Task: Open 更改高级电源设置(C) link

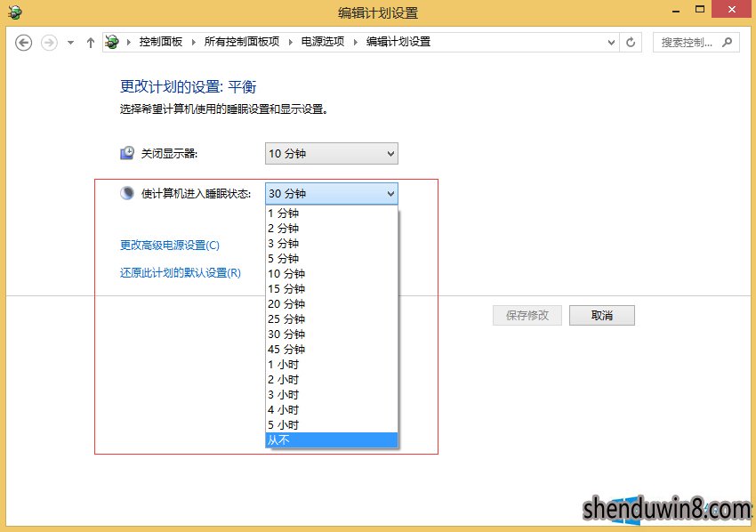Action: tap(170, 245)
